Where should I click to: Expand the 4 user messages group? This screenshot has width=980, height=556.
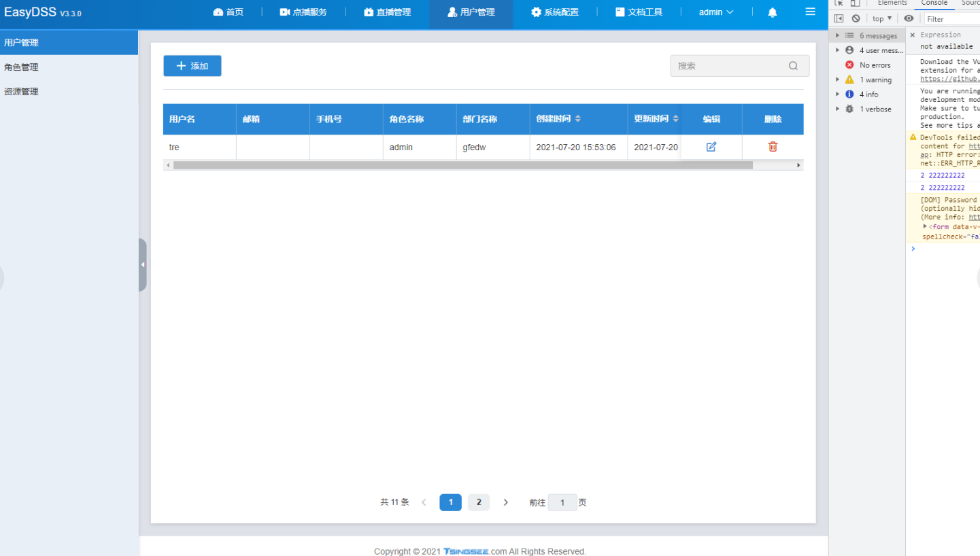point(838,50)
